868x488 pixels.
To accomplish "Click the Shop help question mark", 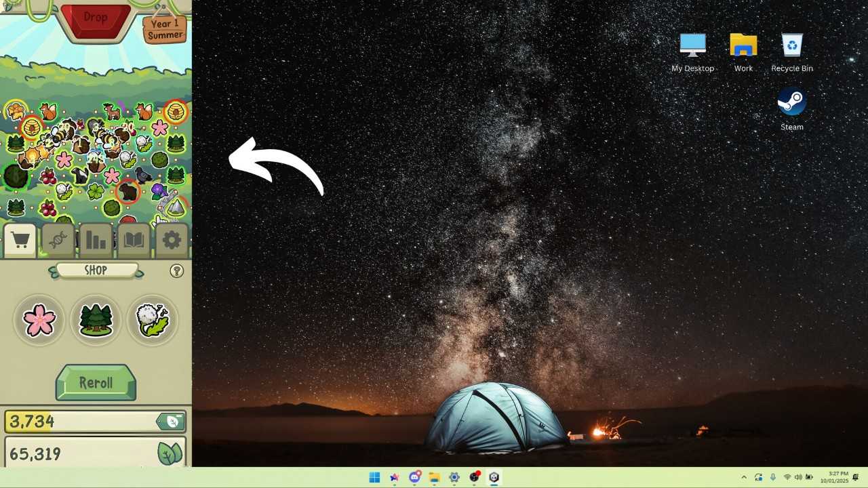I will 176,271.
